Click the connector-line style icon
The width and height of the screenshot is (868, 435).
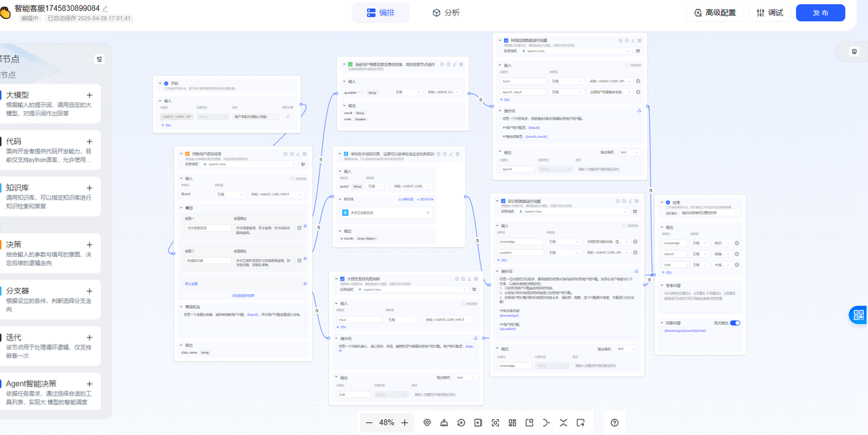click(x=547, y=422)
